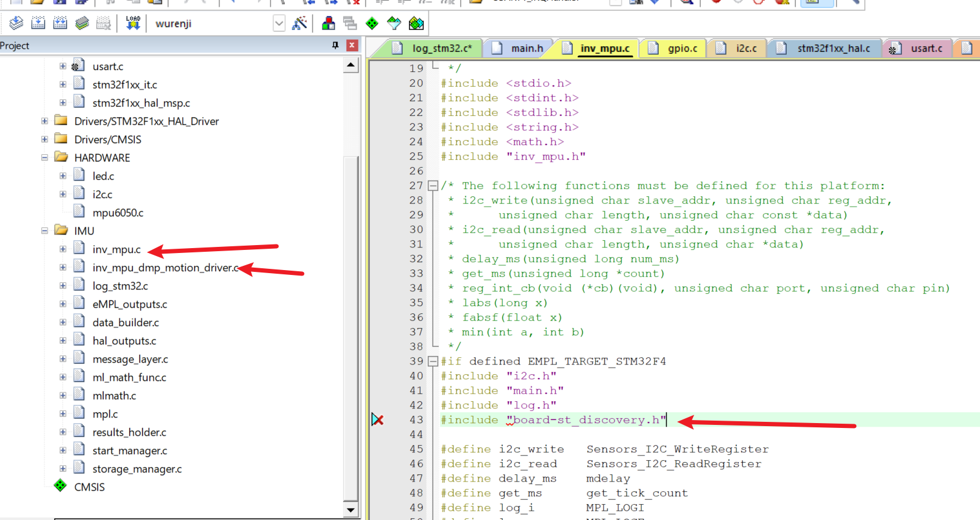Collapse the #if block at line 39
The width and height of the screenshot is (980, 520).
click(433, 361)
